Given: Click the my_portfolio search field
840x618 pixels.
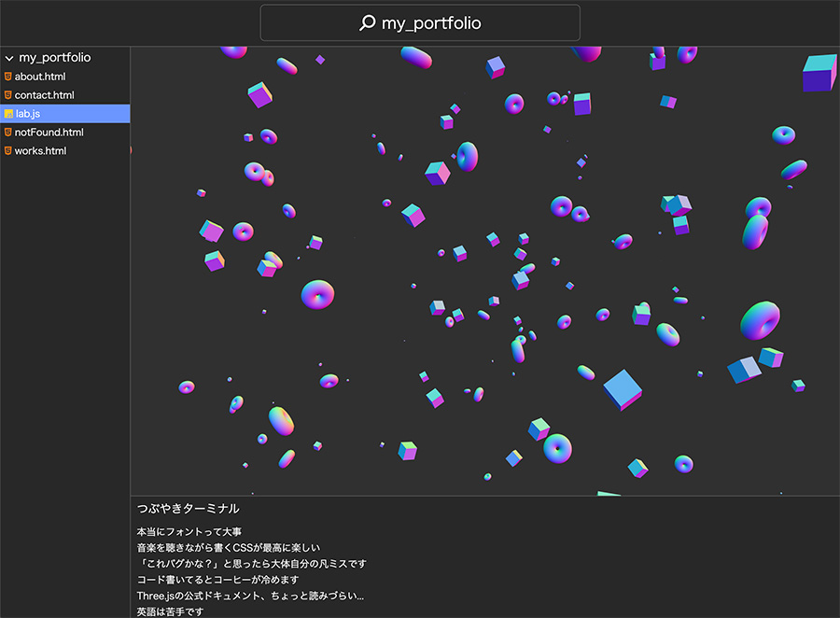Looking at the screenshot, I should coord(420,23).
